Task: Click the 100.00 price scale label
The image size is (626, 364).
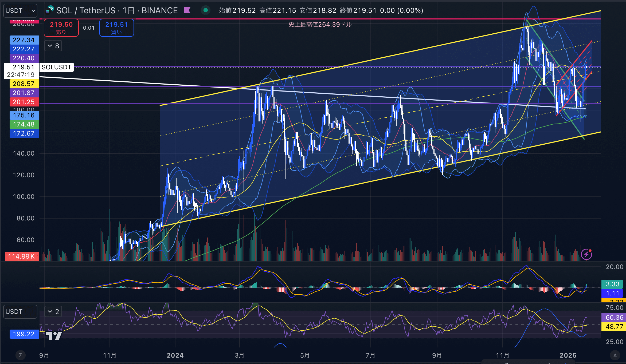Action: coord(24,197)
